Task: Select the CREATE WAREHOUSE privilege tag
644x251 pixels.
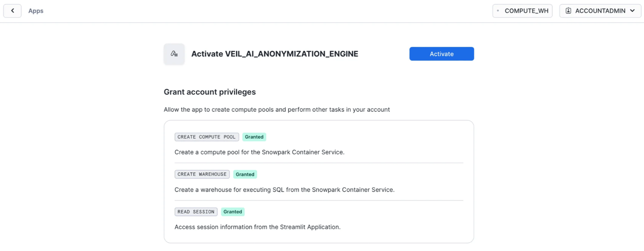Action: [x=202, y=174]
